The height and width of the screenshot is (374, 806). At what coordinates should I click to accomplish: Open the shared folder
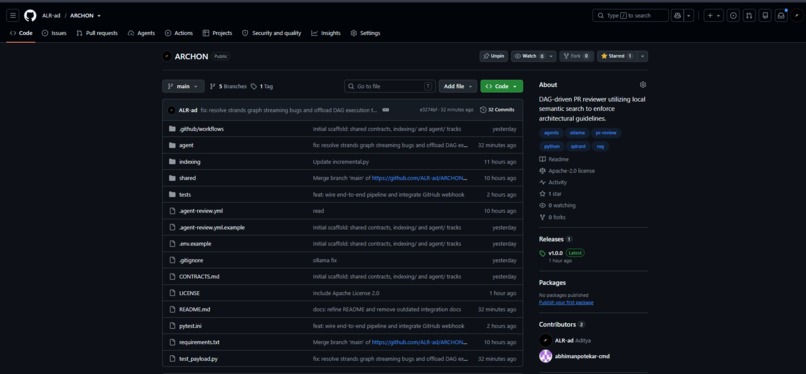click(x=187, y=178)
